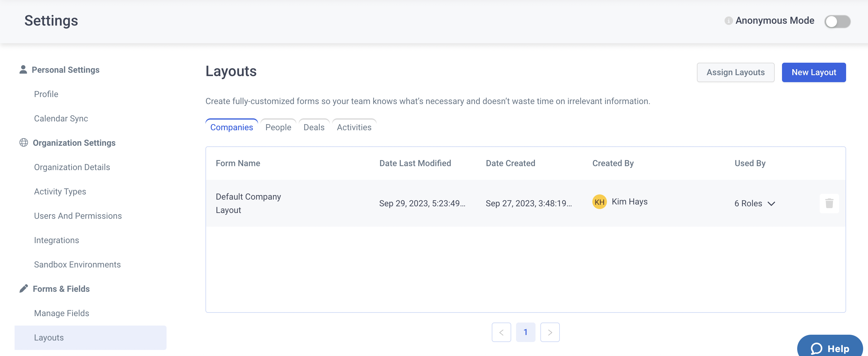Click the Personal Settings person icon
The height and width of the screenshot is (356, 868).
coord(23,69)
